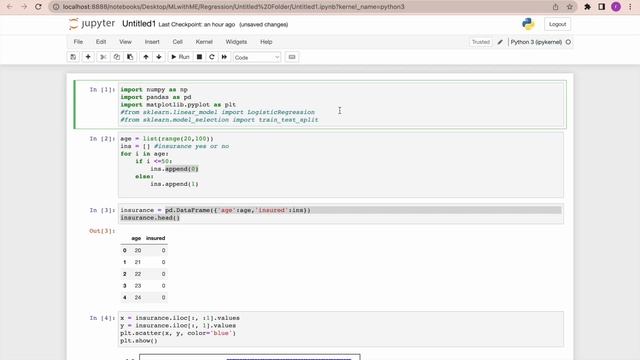Click the Jupyter logo
The image size is (640, 360).
pyautogui.click(x=92, y=24)
